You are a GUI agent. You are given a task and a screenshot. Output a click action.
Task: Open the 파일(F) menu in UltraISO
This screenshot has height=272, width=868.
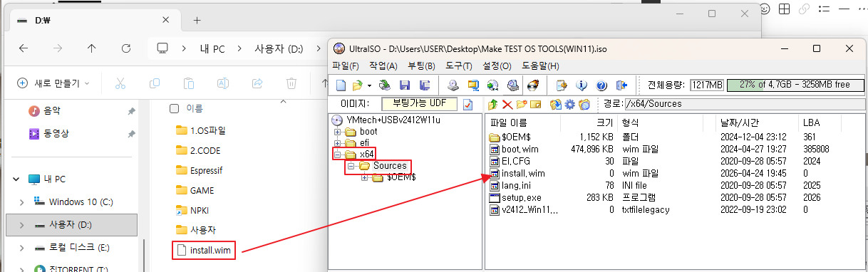346,66
